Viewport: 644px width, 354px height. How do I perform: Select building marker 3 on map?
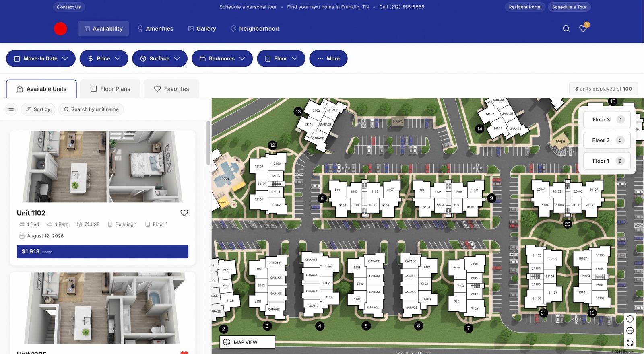coord(267,326)
